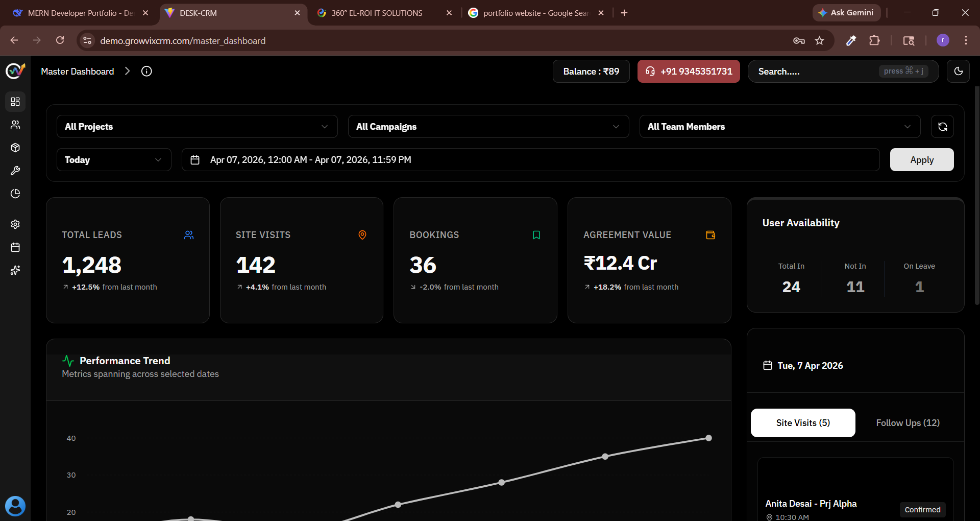Click the Search input field

pos(843,72)
